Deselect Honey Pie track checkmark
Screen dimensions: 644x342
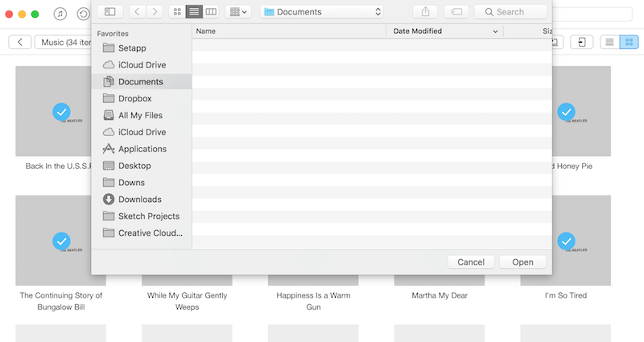566,112
